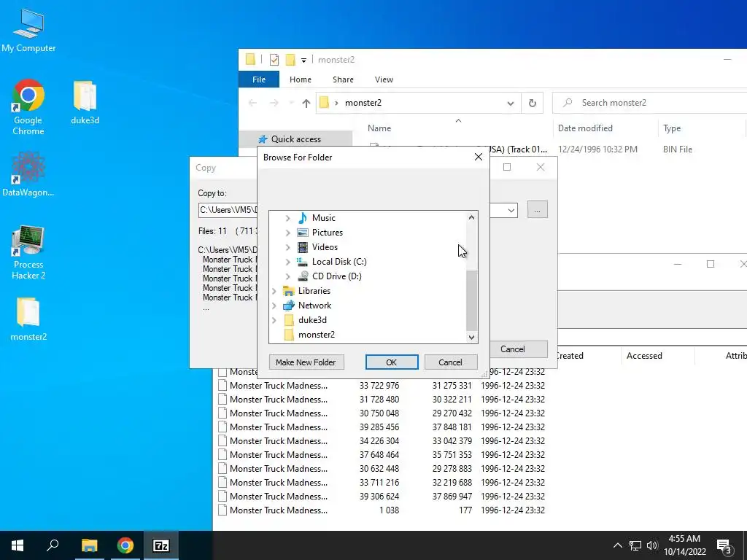Expand the Videos node

[x=287, y=247]
